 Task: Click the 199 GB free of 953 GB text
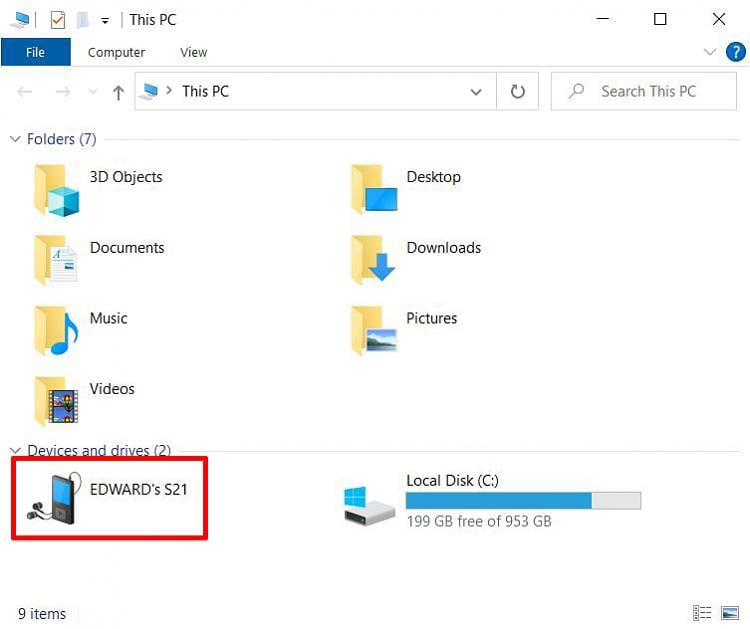[479, 521]
